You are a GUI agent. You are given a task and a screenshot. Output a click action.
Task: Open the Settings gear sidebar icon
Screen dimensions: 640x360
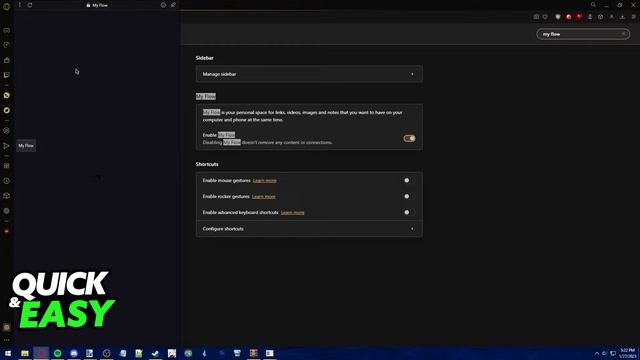(7, 211)
